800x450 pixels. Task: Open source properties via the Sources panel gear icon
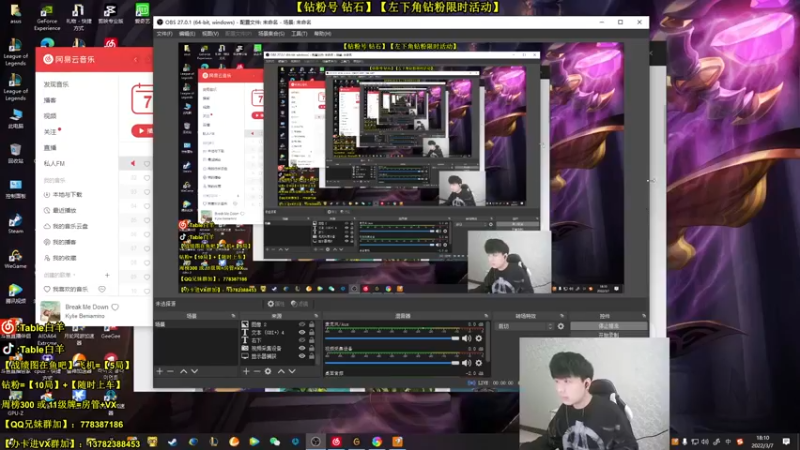pos(268,371)
